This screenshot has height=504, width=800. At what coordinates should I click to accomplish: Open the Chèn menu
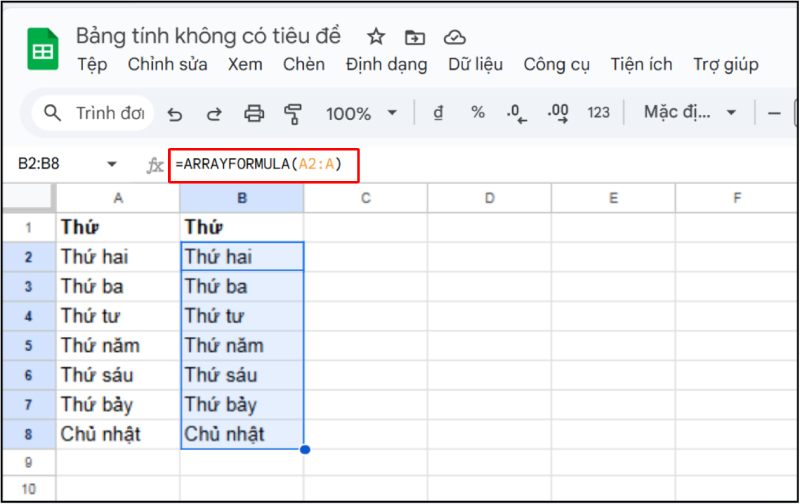[304, 65]
